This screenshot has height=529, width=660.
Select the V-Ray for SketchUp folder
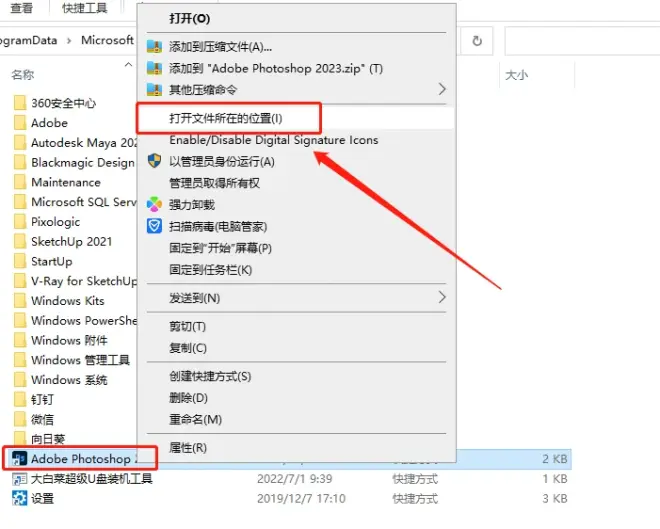point(75,281)
